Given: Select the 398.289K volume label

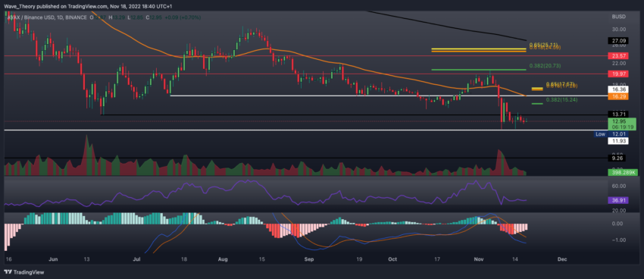Looking at the screenshot, I should [x=622, y=173].
